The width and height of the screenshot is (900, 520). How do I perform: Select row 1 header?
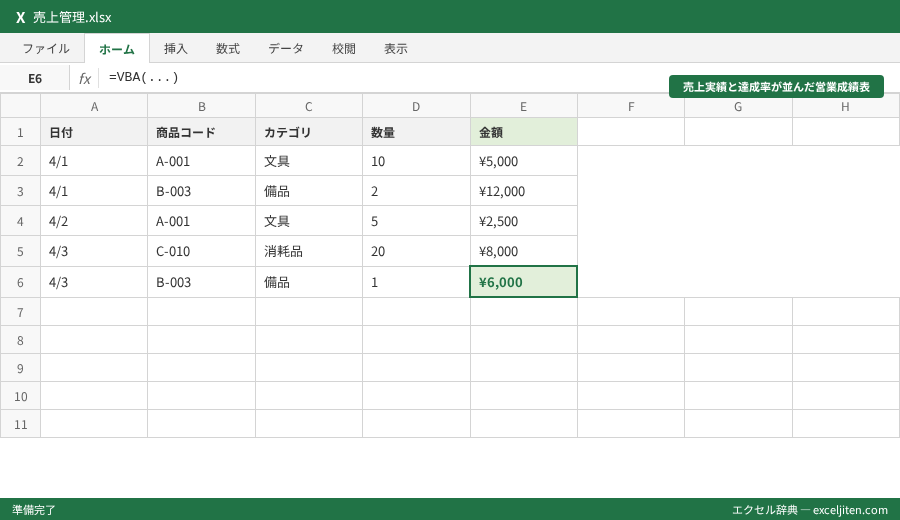[20, 132]
